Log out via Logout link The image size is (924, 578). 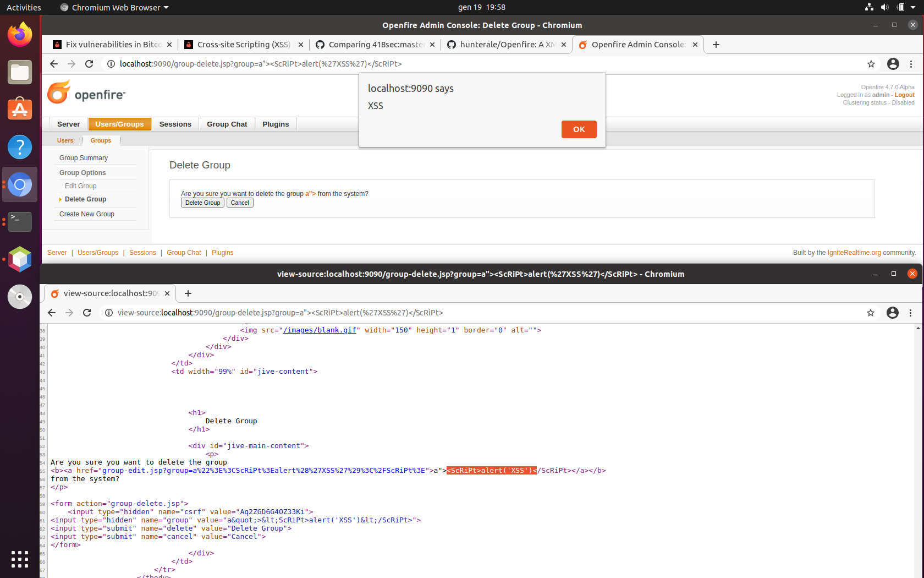pyautogui.click(x=905, y=95)
